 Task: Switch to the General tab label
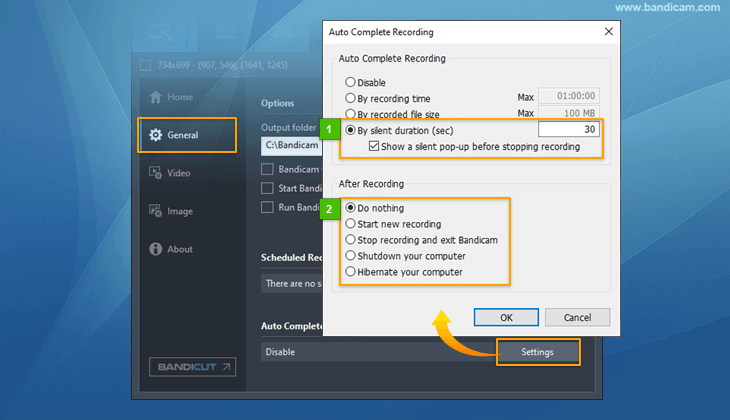pos(183,135)
